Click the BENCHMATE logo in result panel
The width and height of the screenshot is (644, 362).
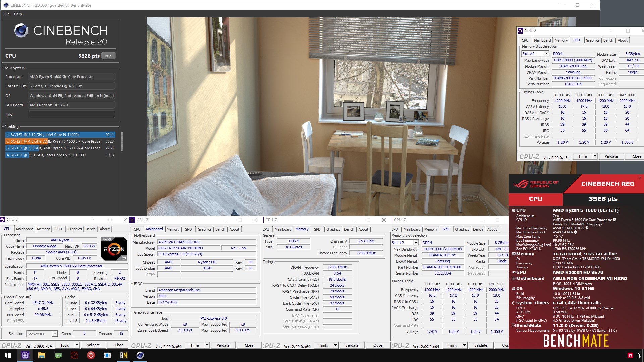pos(576,341)
